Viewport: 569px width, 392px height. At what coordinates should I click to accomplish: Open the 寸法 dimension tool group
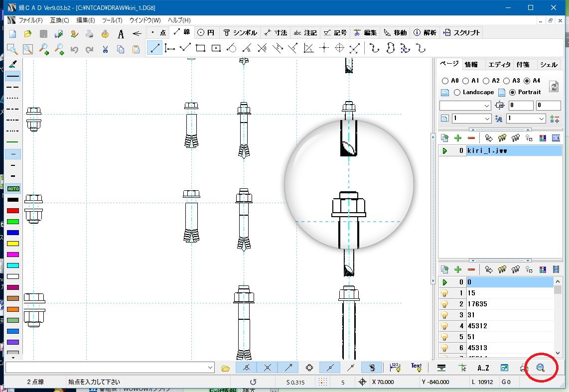[276, 33]
